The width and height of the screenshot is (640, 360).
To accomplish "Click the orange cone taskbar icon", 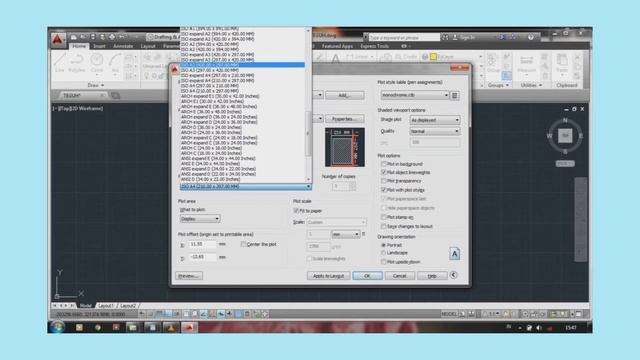I will 171,327.
